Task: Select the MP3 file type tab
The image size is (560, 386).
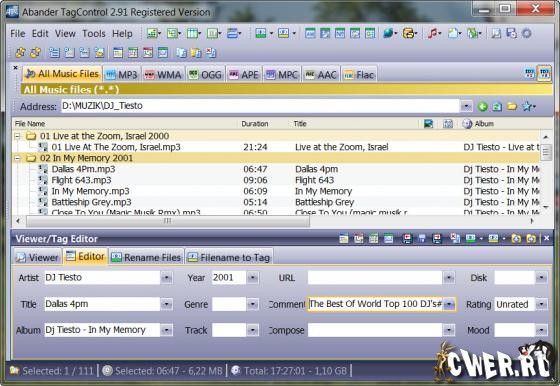Action: (122, 75)
